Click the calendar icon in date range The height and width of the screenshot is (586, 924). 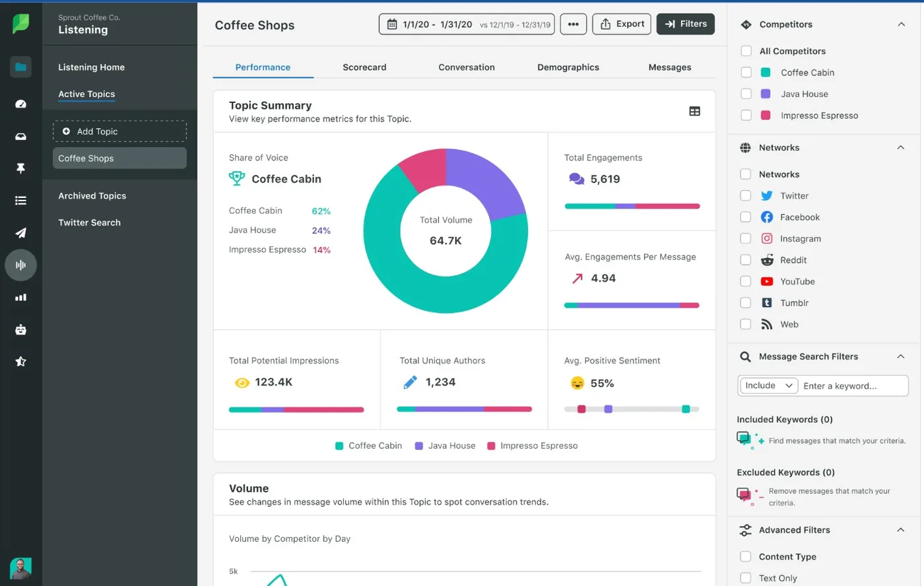392,24
